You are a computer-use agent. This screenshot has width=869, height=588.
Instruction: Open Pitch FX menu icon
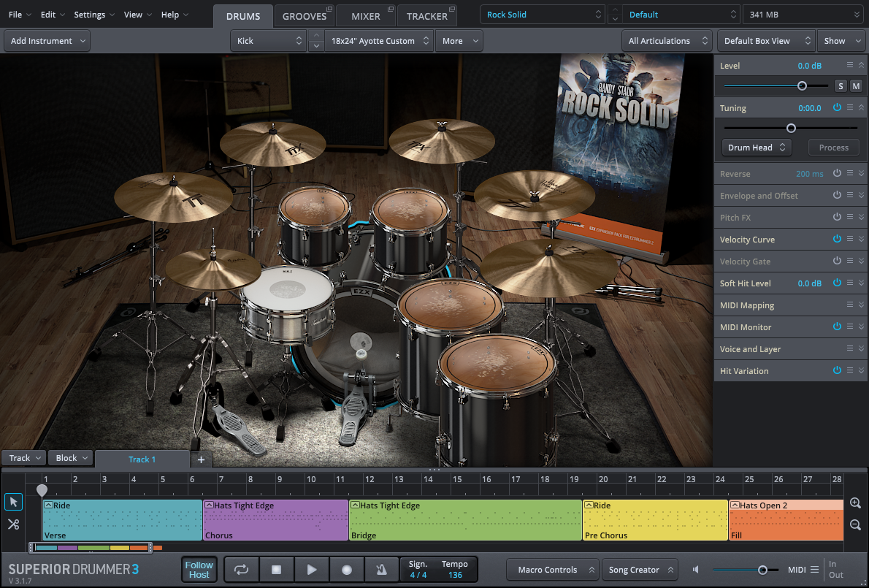[x=849, y=217]
